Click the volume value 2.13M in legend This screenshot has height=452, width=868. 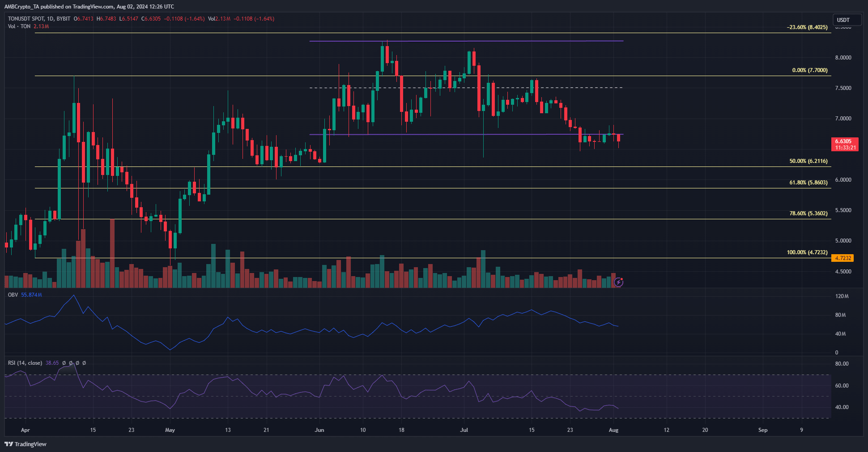(41, 26)
